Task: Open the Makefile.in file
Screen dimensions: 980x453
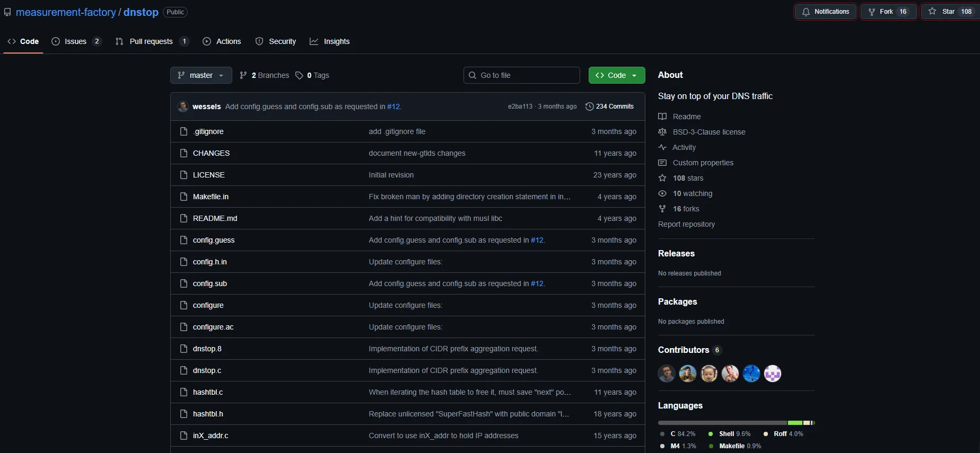Action: pyautogui.click(x=211, y=197)
